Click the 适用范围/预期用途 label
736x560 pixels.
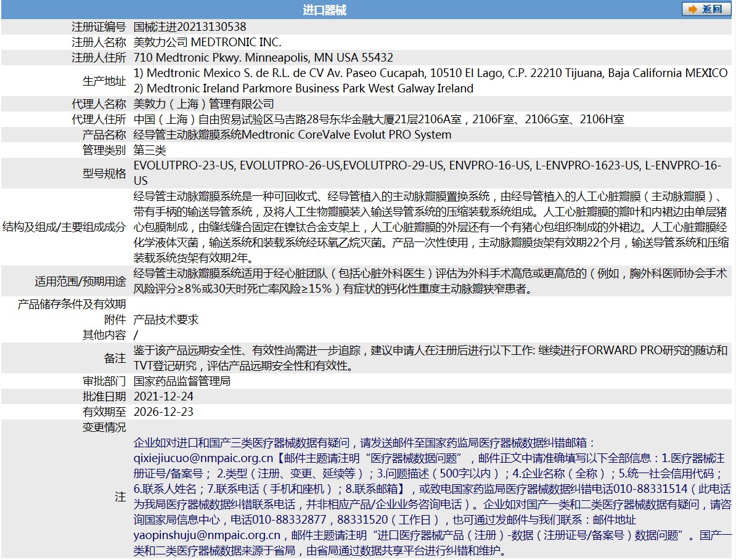click(80, 282)
